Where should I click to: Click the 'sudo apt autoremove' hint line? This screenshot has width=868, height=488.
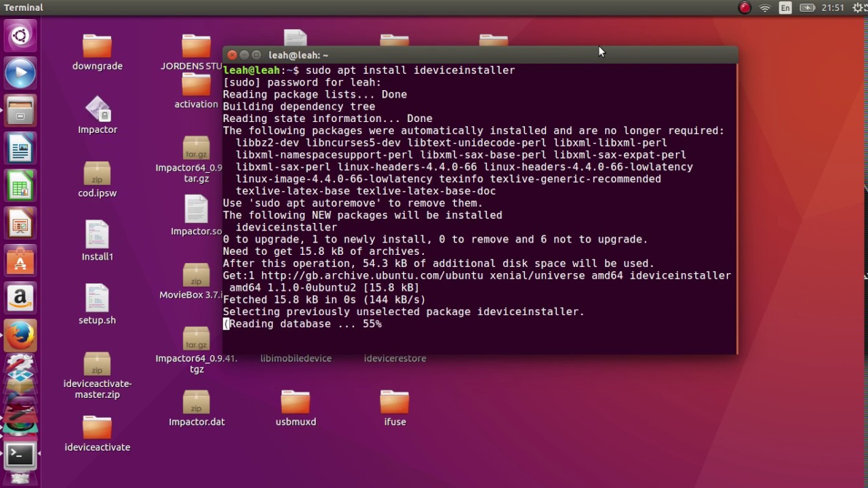click(353, 203)
